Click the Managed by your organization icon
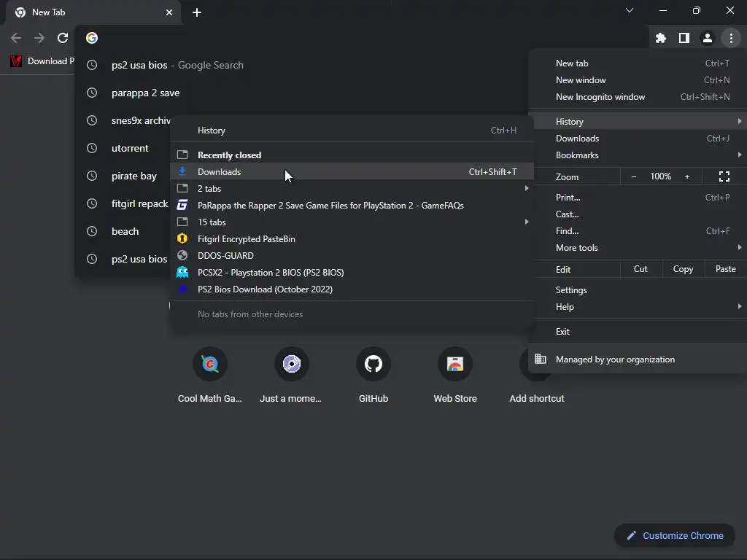The width and height of the screenshot is (747, 560). pos(541,359)
